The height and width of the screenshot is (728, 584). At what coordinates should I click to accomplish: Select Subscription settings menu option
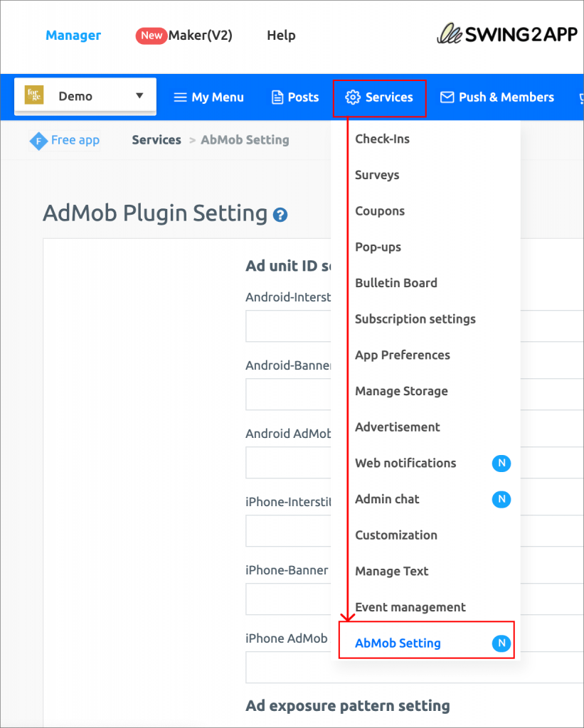click(415, 319)
